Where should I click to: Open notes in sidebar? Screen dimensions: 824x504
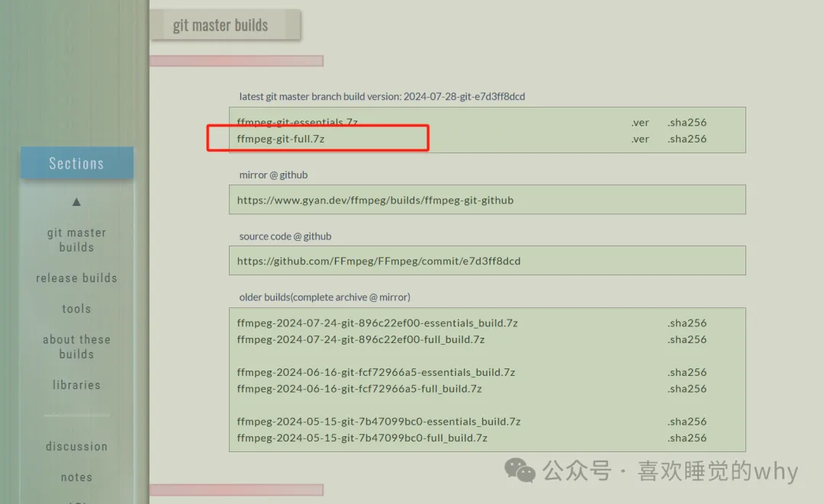(76, 477)
